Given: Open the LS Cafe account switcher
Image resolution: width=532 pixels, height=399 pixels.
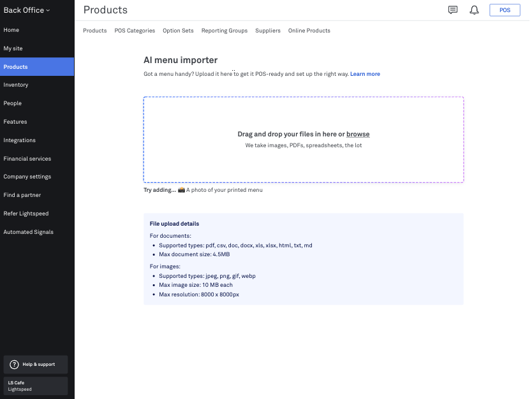Looking at the screenshot, I should (x=36, y=386).
